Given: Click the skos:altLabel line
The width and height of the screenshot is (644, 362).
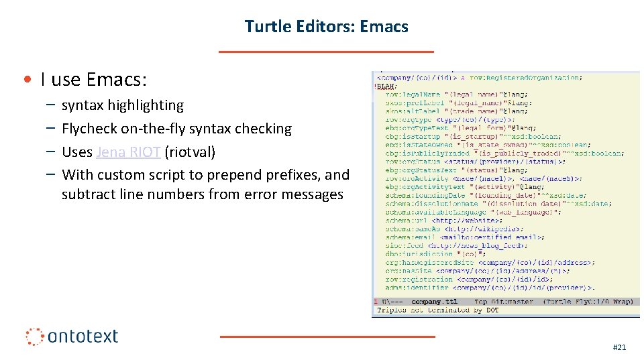Looking at the screenshot, I should pyautogui.click(x=457, y=111).
